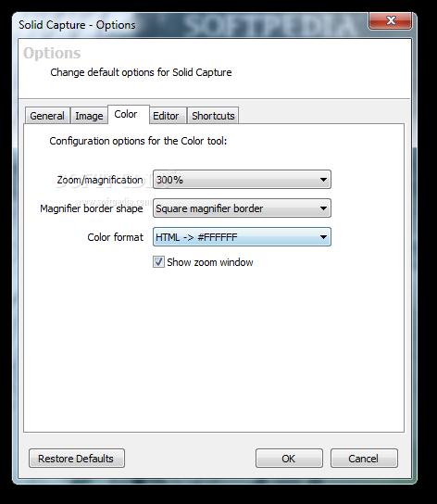Open the Shortcuts tab
Viewport: 437px width, 504px height.
[213, 116]
